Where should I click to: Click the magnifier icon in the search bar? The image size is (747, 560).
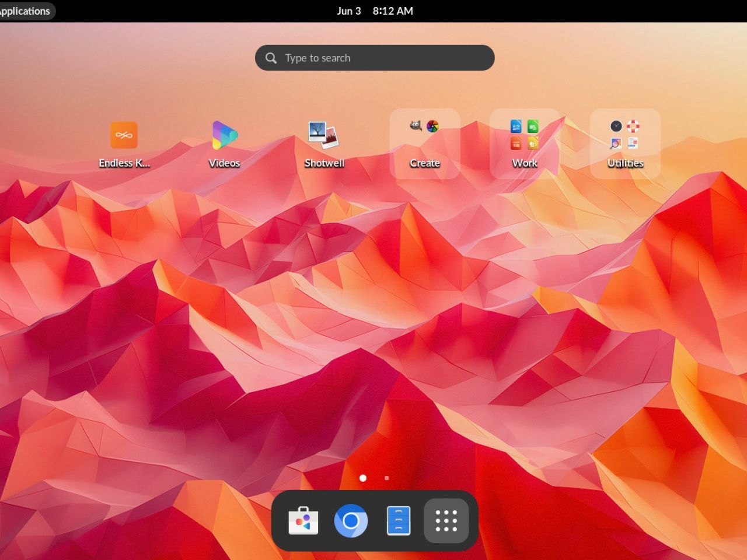(x=271, y=58)
